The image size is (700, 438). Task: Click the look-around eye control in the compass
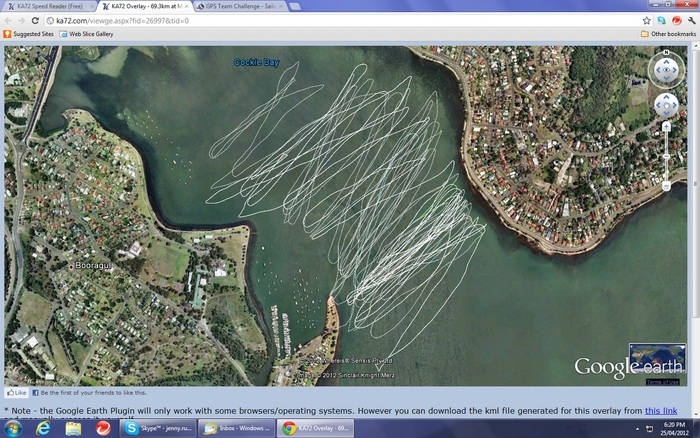(666, 69)
